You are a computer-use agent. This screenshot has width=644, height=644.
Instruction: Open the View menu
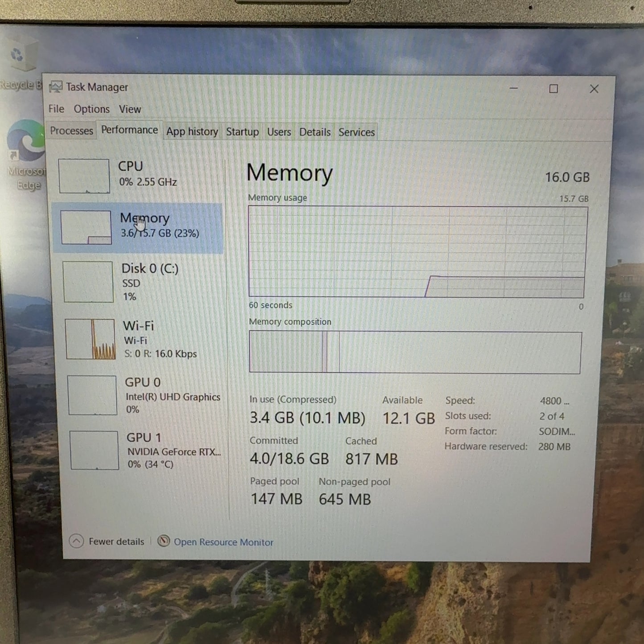130,109
